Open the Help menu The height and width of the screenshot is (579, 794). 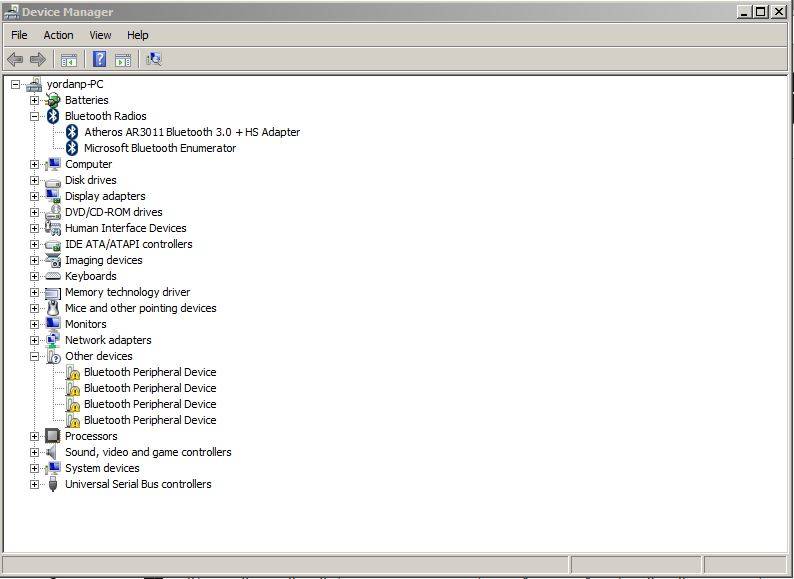(x=137, y=35)
